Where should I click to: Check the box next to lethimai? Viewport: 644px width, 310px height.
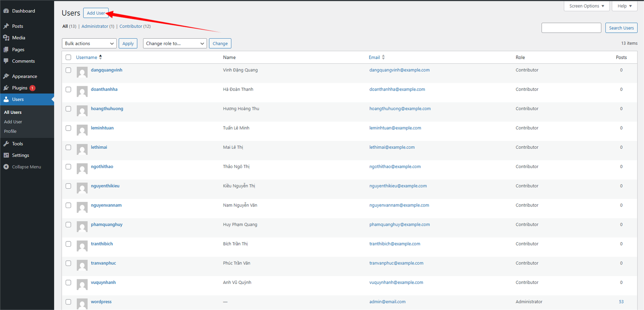(68, 148)
